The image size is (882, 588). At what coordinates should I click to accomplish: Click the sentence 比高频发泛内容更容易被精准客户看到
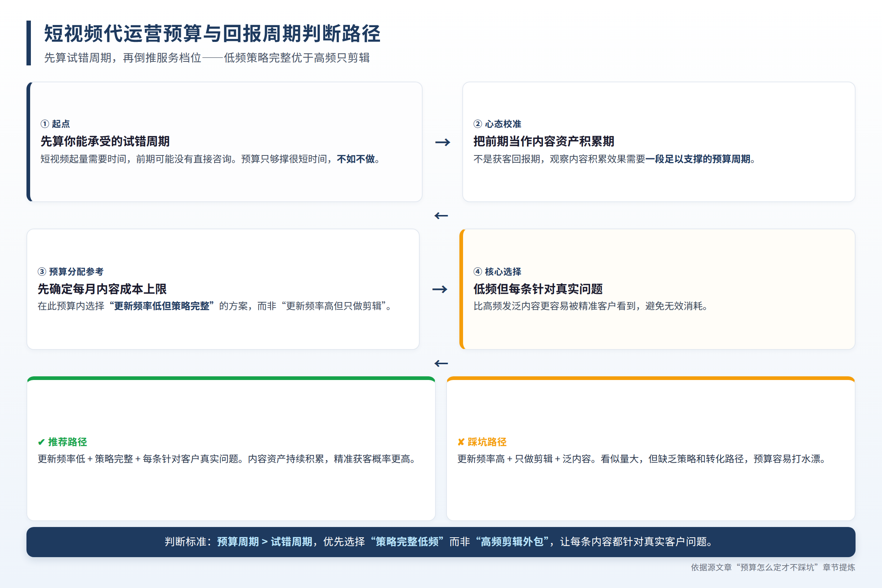(554, 306)
